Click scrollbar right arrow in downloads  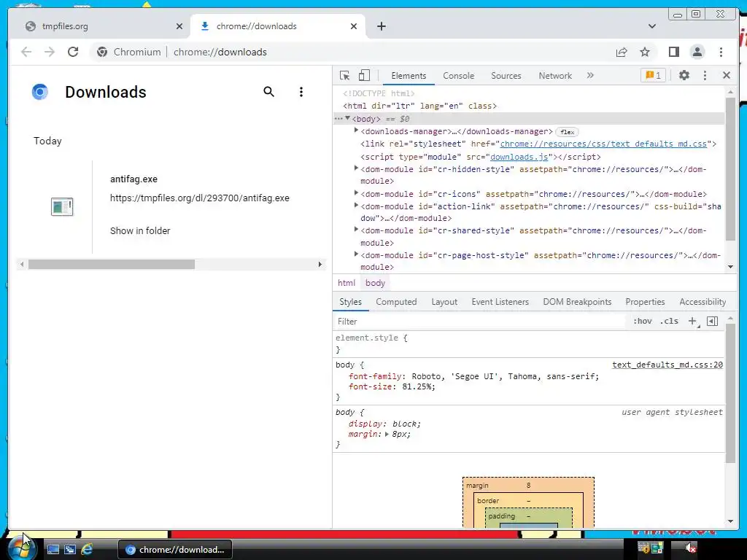point(320,264)
